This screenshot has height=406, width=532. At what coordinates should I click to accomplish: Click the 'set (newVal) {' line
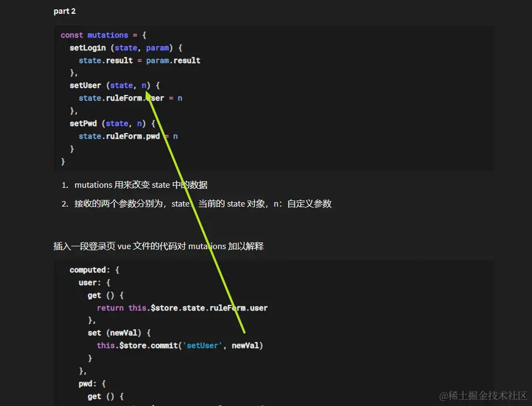coord(119,333)
